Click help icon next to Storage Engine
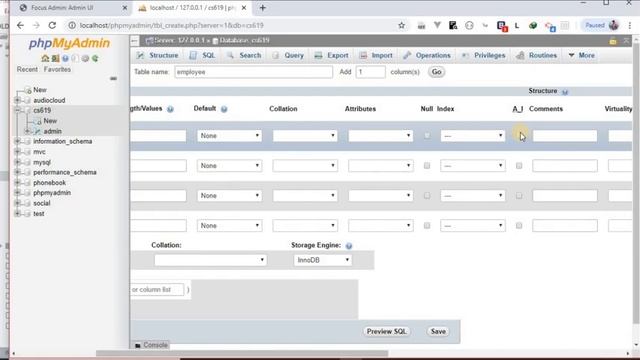 coord(349,246)
